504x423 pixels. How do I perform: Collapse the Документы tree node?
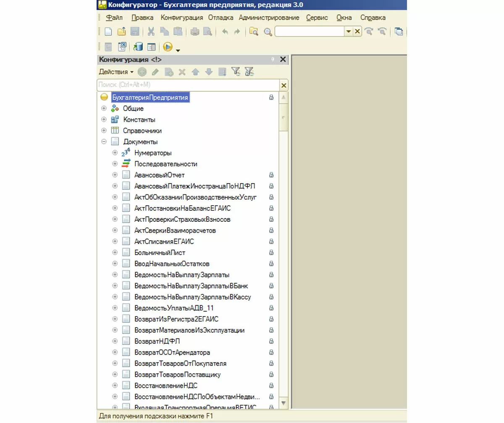point(104,142)
